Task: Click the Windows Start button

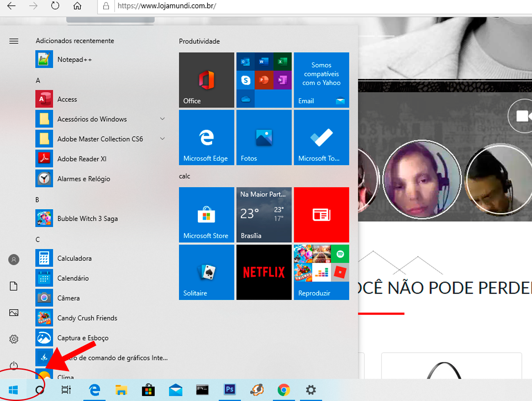Action: pyautogui.click(x=13, y=390)
